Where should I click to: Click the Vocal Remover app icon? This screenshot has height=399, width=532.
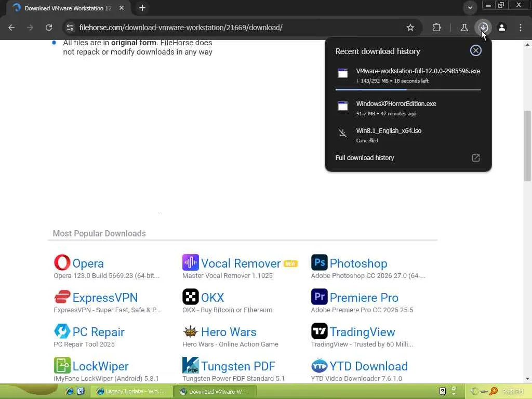click(190, 262)
